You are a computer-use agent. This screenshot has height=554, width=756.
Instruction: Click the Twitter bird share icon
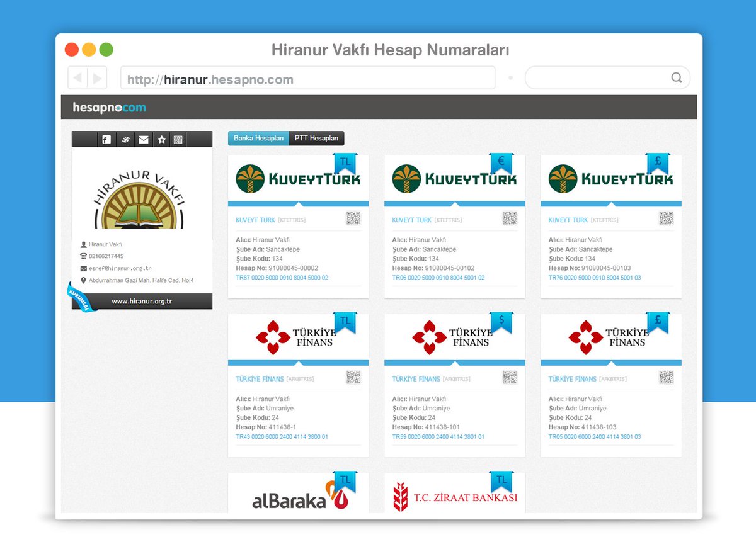pyautogui.click(x=125, y=140)
